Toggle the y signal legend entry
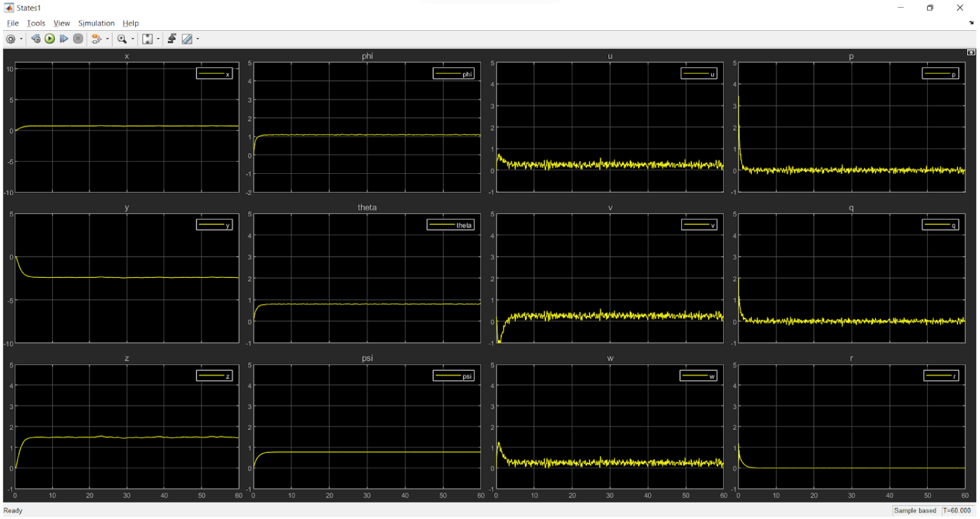This screenshot has height=519, width=980. [x=215, y=225]
